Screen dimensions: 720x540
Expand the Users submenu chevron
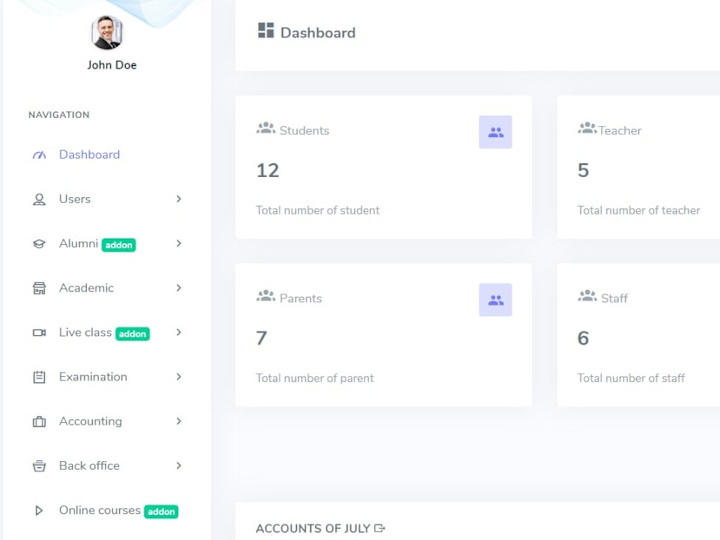point(179,199)
